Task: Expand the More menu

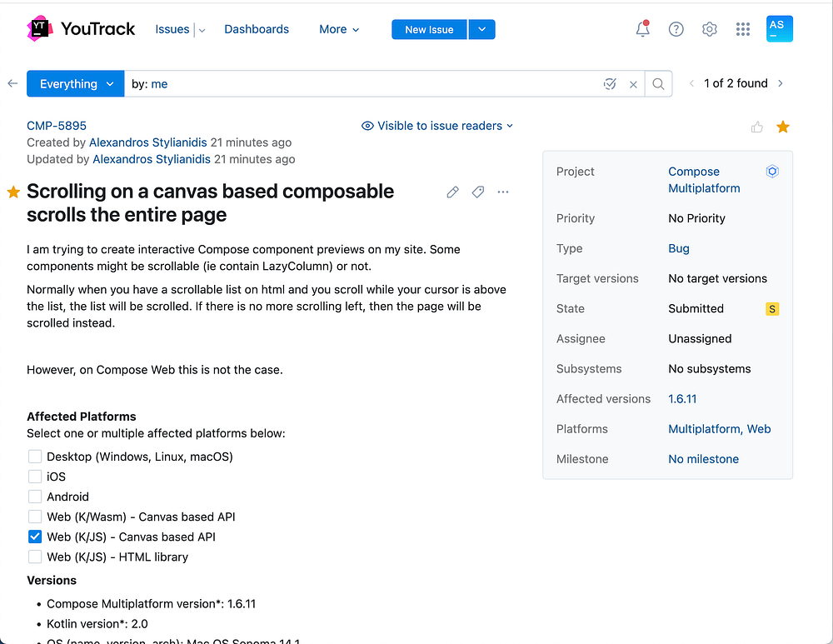Action: [x=339, y=29]
